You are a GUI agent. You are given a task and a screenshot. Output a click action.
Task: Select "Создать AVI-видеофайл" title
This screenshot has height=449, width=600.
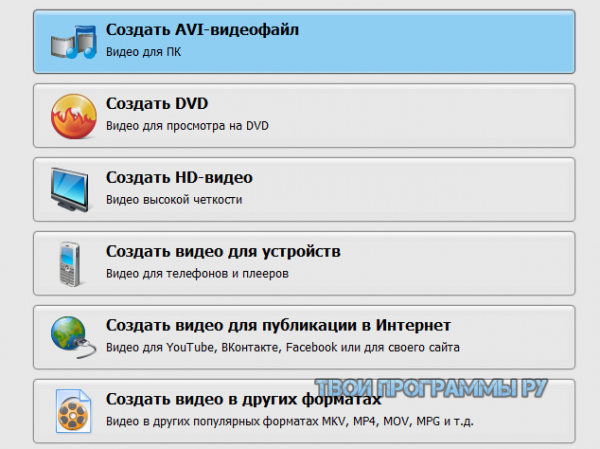pyautogui.click(x=202, y=30)
